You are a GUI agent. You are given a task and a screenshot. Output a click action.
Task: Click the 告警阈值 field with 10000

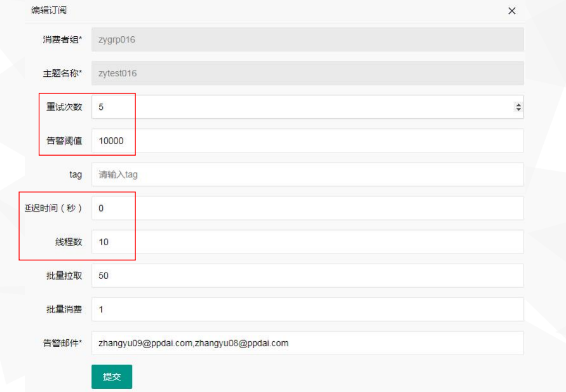(x=307, y=141)
